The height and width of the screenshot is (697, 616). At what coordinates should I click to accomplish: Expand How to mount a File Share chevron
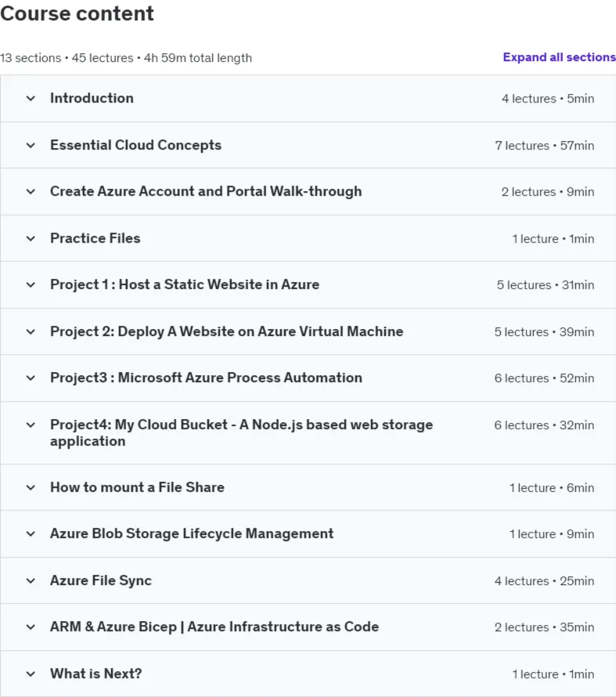tap(31, 488)
